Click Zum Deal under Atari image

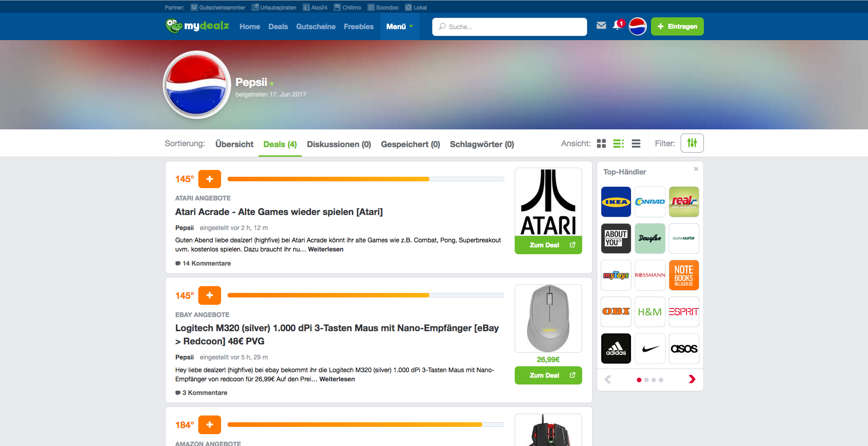tap(548, 245)
